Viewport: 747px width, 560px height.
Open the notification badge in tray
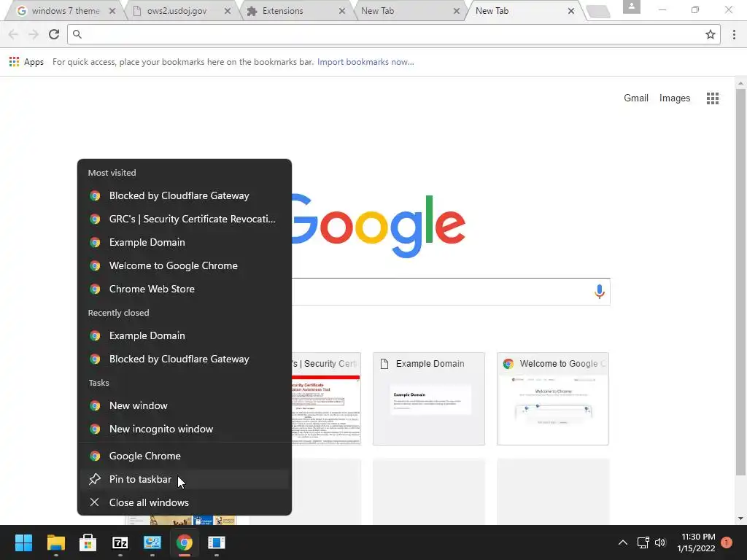pos(727,542)
